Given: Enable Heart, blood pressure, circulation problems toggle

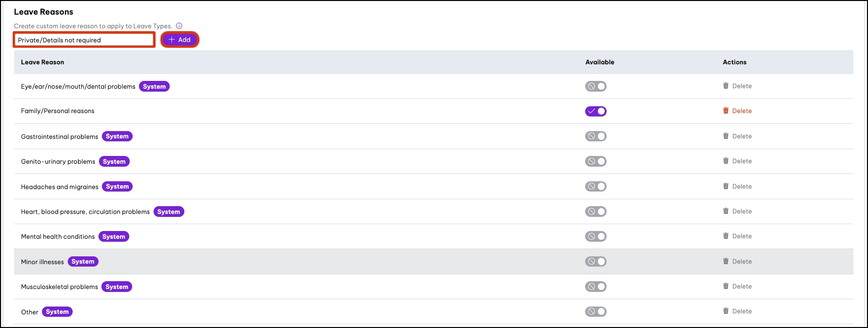Looking at the screenshot, I should (x=595, y=212).
